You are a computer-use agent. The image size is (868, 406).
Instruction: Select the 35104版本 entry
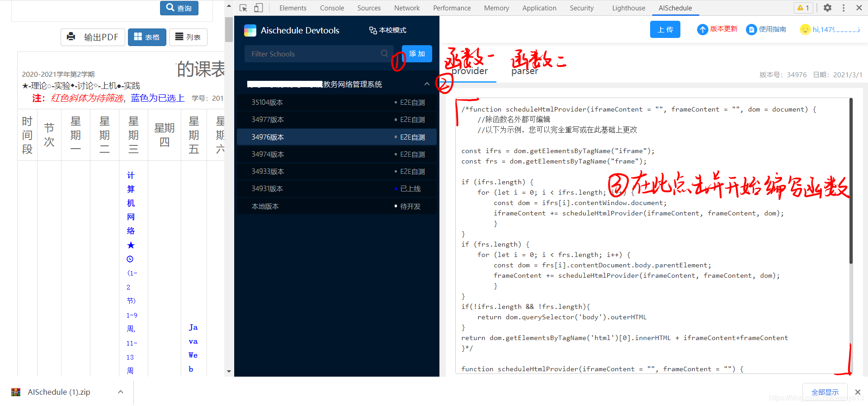coord(337,103)
